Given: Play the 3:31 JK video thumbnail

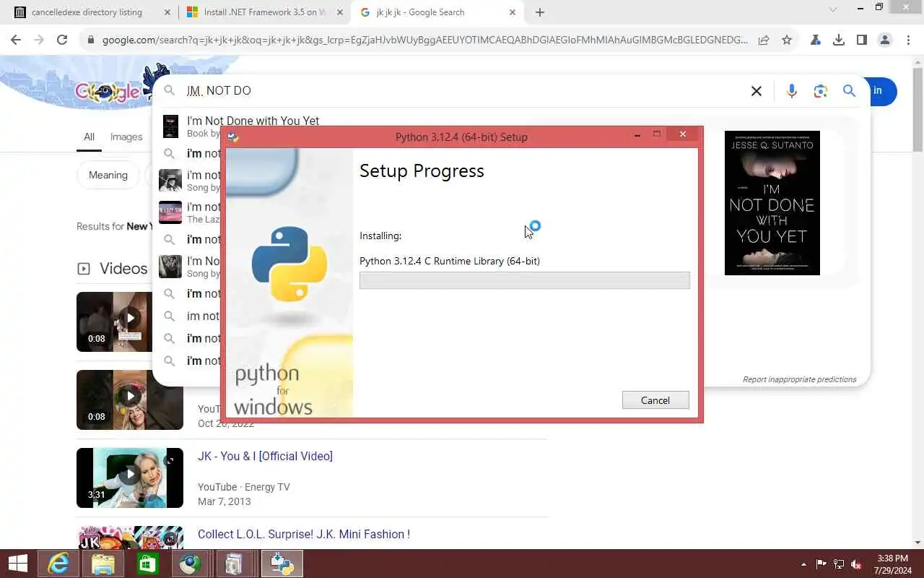Looking at the screenshot, I should [130, 478].
